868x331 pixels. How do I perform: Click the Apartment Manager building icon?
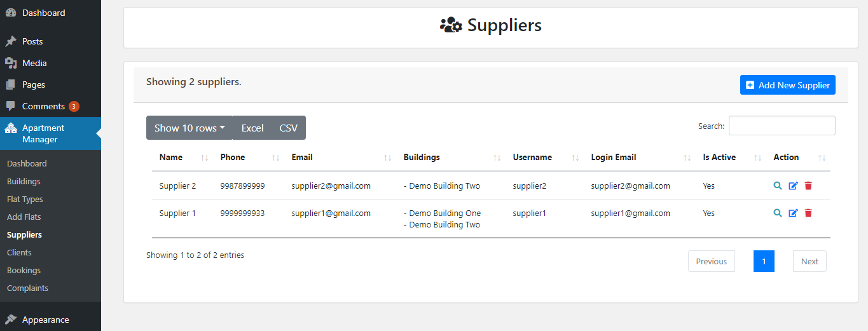pyautogui.click(x=11, y=128)
